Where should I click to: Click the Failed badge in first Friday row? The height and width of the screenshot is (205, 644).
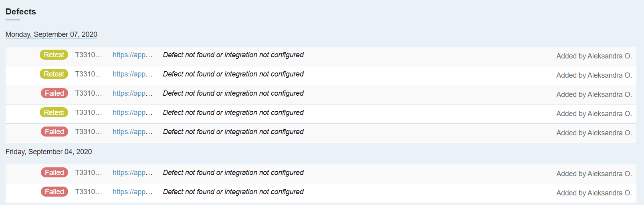pyautogui.click(x=54, y=173)
